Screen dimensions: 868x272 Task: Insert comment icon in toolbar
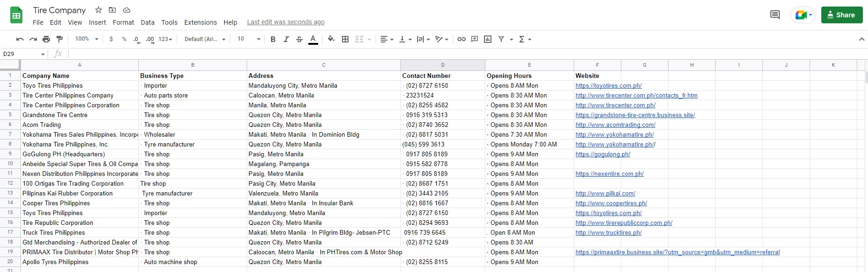click(475, 39)
